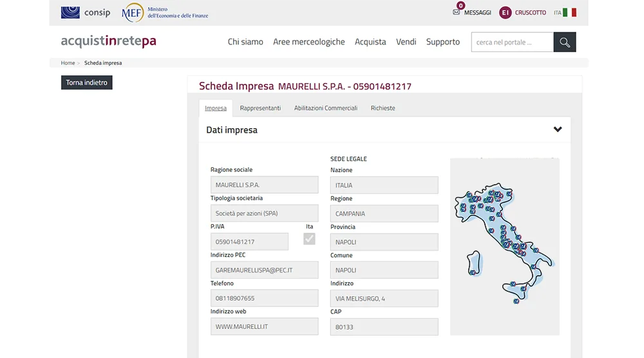
Task: Click the Home breadcrumb link
Action: click(x=68, y=63)
